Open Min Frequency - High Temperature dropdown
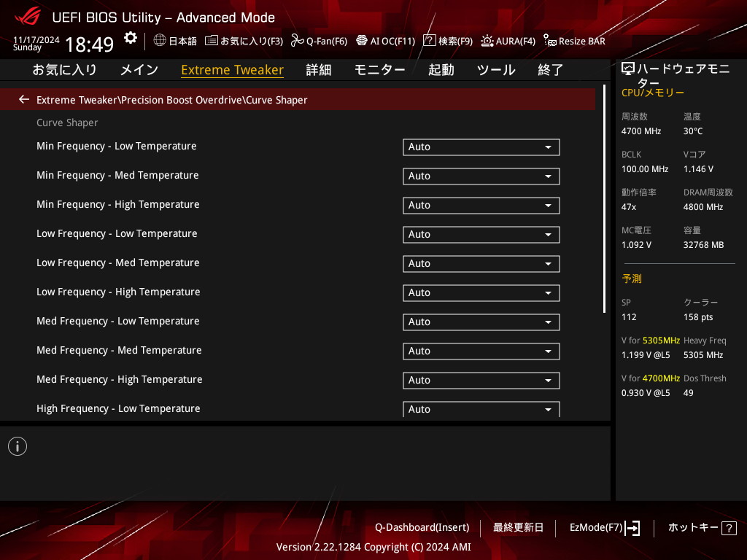This screenshot has height=560, width=747. pyautogui.click(x=481, y=205)
